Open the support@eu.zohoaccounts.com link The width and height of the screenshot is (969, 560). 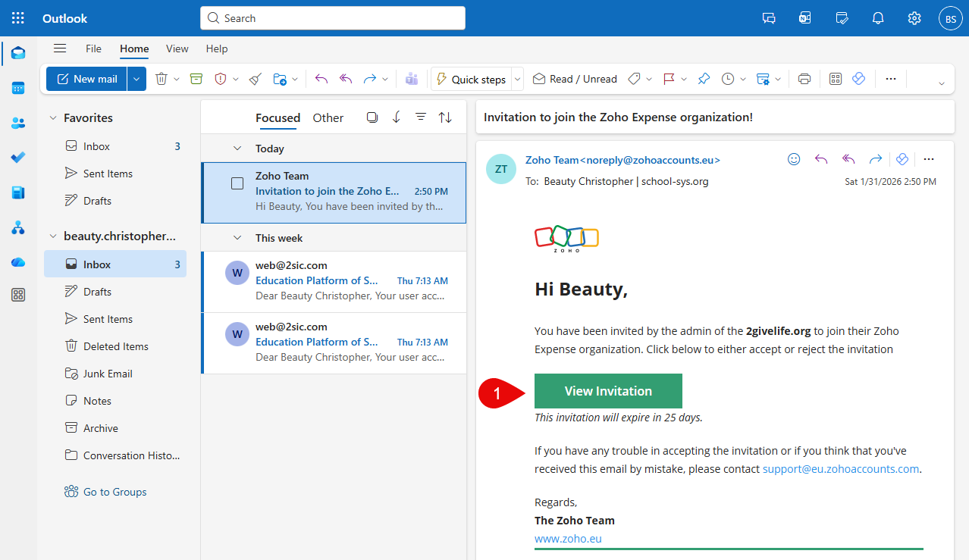coord(840,469)
